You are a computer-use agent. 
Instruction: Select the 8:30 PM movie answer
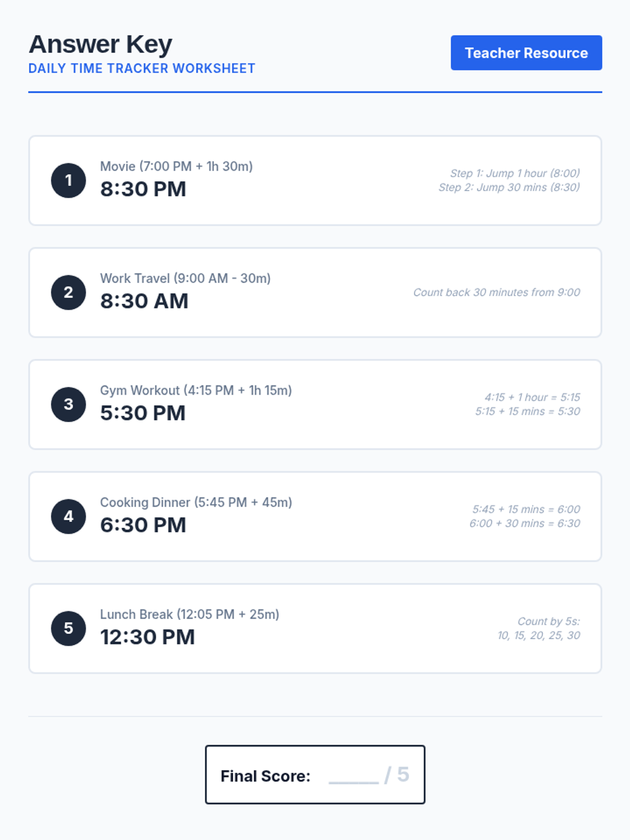143,189
